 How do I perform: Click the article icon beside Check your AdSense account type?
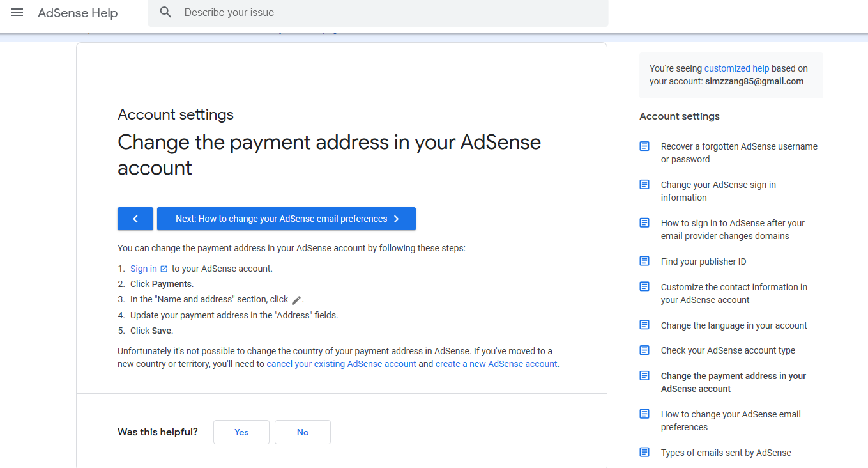pos(644,350)
